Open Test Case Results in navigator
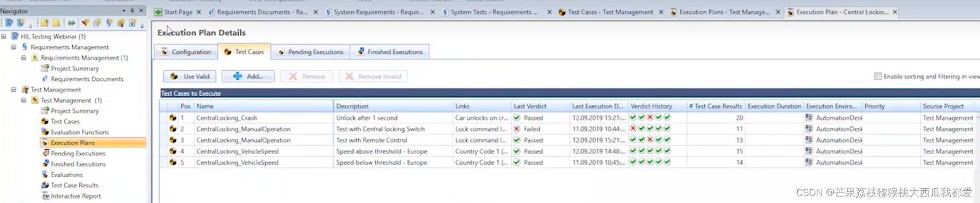Image resolution: width=980 pixels, height=203 pixels. (70, 185)
